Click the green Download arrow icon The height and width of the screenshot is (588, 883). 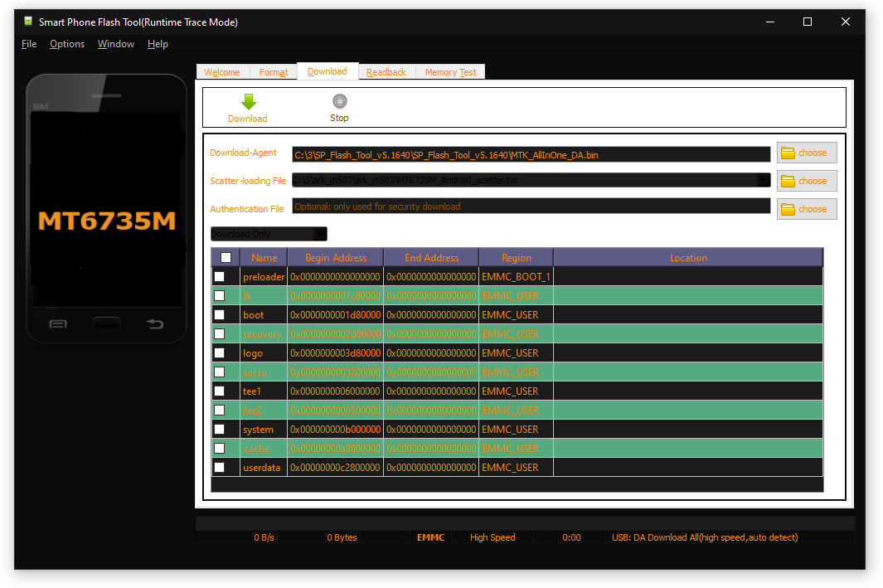[249, 102]
